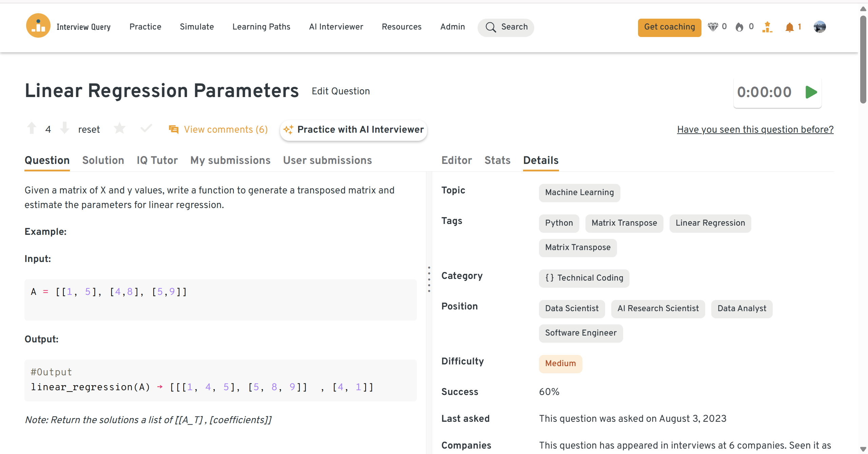The width and height of the screenshot is (868, 454).
Task: Bookmark the question with the star icon
Action: coord(119,129)
